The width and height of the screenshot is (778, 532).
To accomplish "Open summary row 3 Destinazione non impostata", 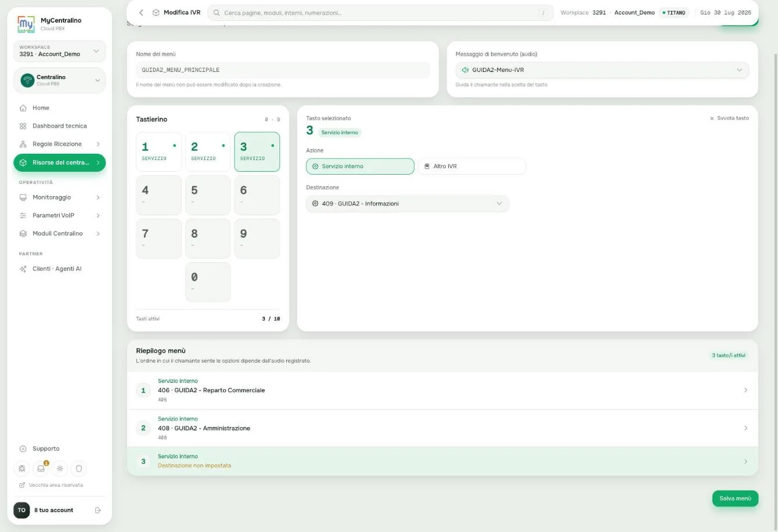I will click(x=442, y=461).
